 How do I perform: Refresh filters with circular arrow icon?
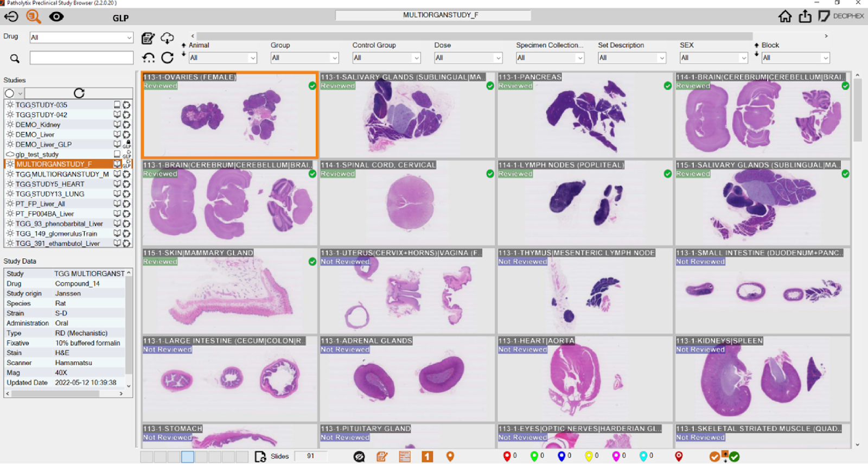pyautogui.click(x=167, y=58)
